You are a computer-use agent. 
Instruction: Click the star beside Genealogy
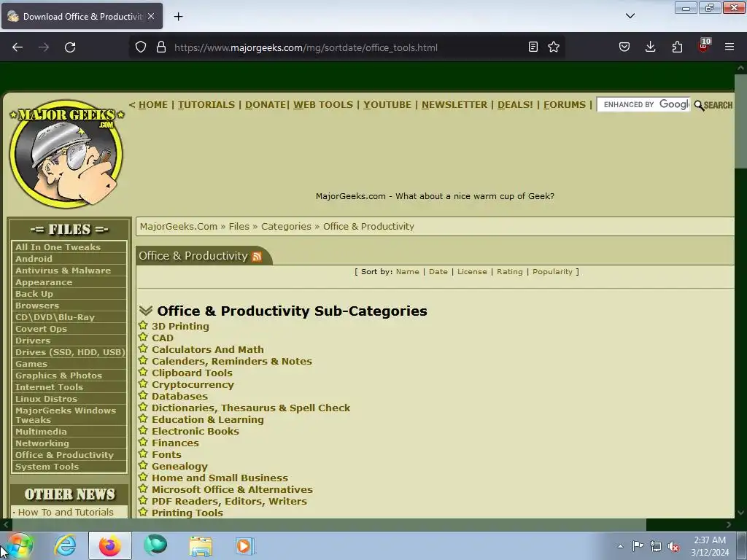pos(143,466)
